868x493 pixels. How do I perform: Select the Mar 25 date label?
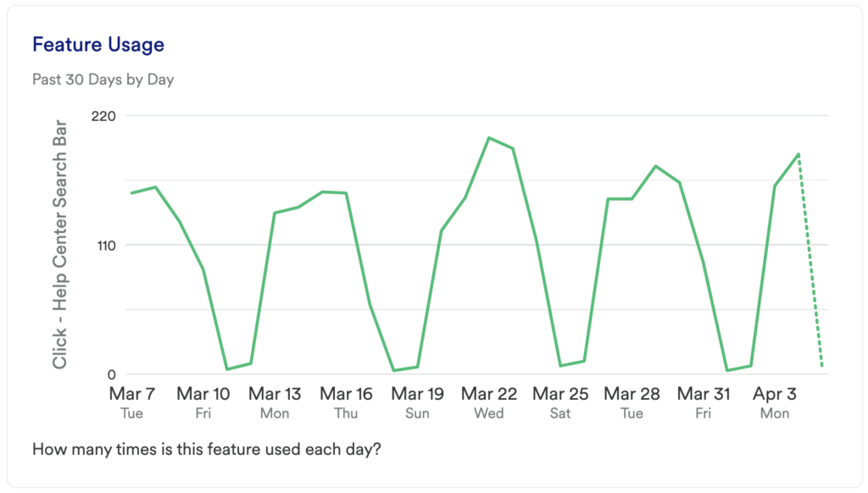point(560,394)
